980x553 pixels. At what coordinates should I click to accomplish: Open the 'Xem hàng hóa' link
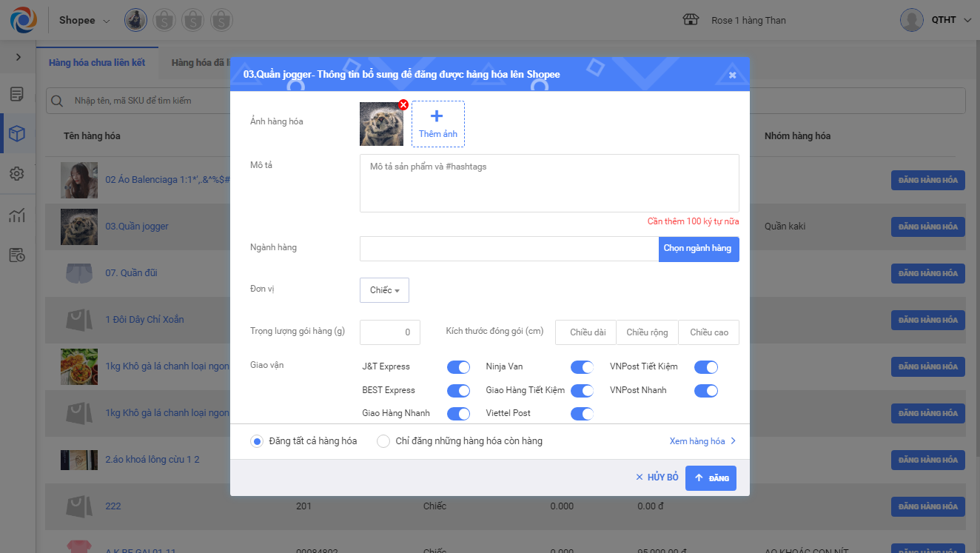(x=702, y=441)
